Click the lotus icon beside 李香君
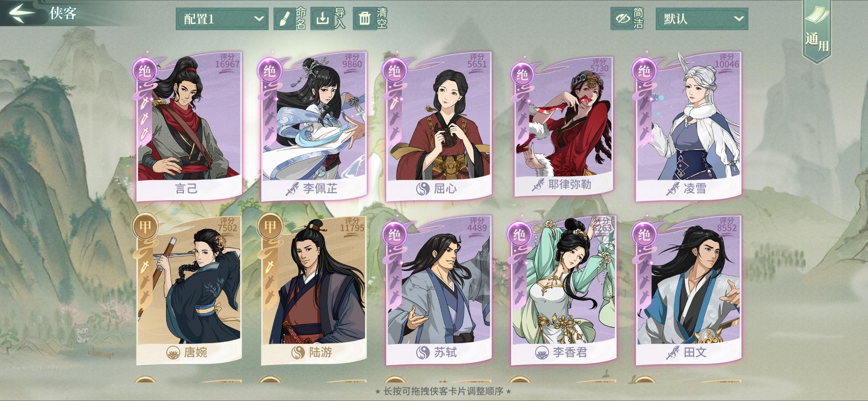Screen dimensions: 868x401 coord(542,352)
